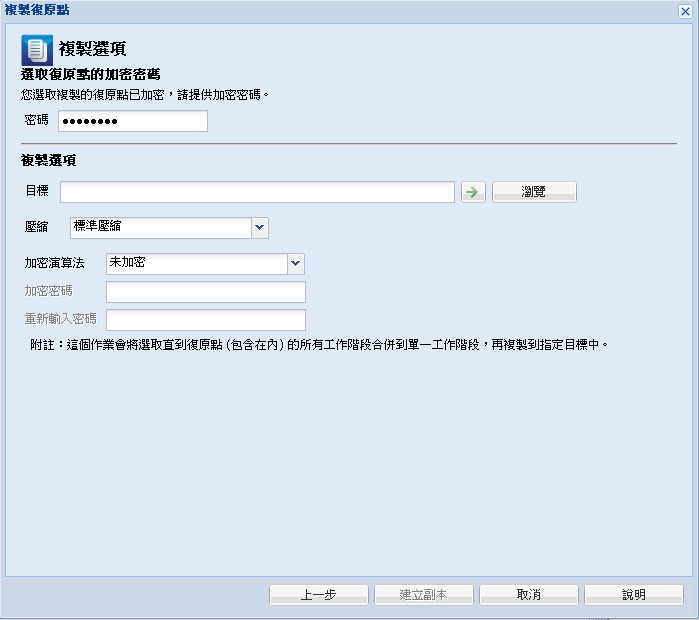The width and height of the screenshot is (699, 620).
Task: Click the 附註 note text
Action: point(319,345)
